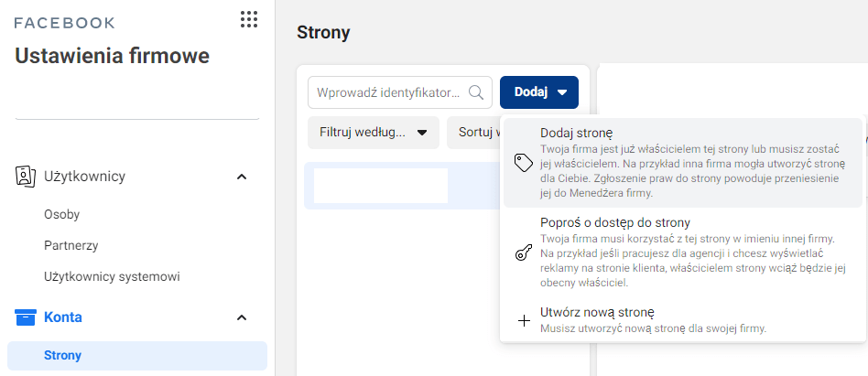
Task: Click the page identifier search field
Action: point(389,92)
